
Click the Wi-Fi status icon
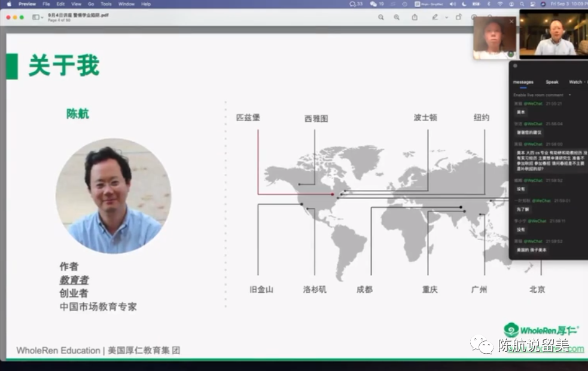(500, 4)
